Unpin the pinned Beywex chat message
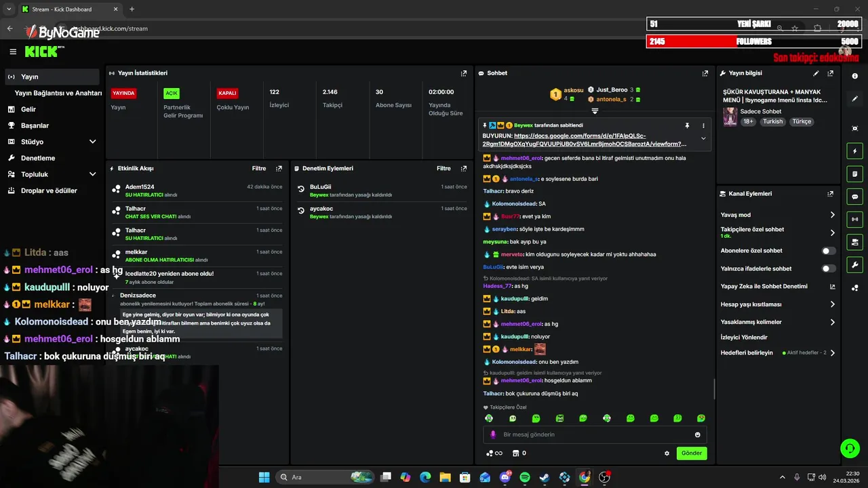The width and height of the screenshot is (868, 488). (687, 125)
